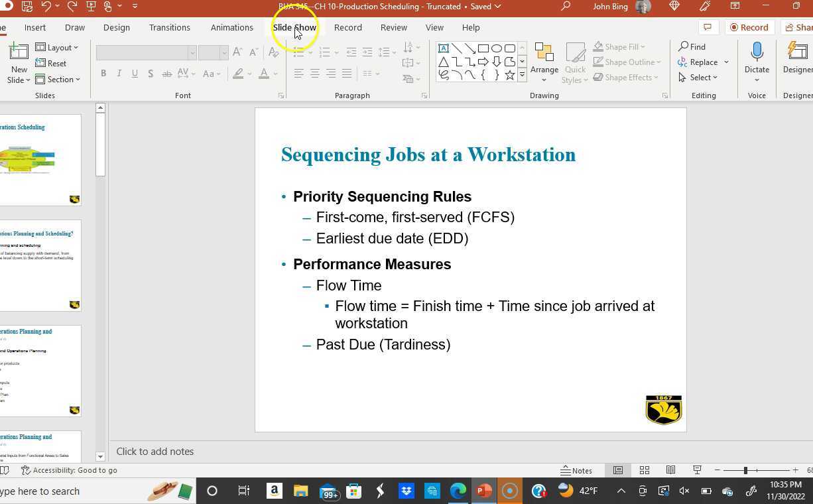Toggle bold formatting
Viewport: 813px width, 504px height.
[x=103, y=73]
